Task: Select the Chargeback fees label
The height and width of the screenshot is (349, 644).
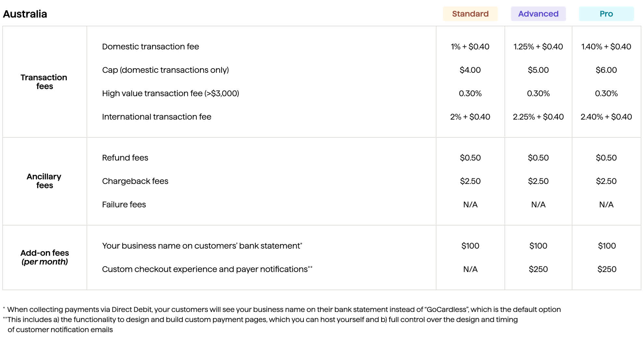Action: click(135, 181)
